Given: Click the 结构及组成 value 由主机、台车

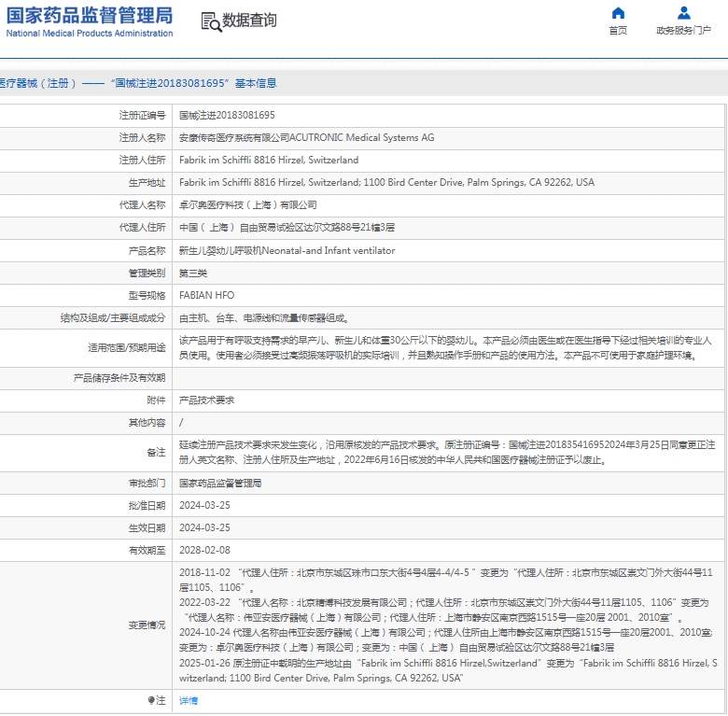Looking at the screenshot, I should click(x=264, y=318).
